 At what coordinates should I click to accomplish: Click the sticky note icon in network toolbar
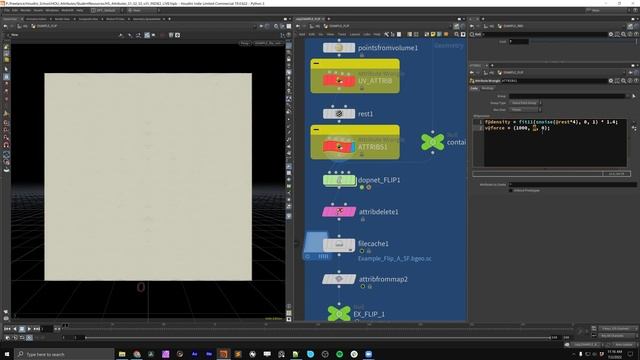(x=433, y=34)
